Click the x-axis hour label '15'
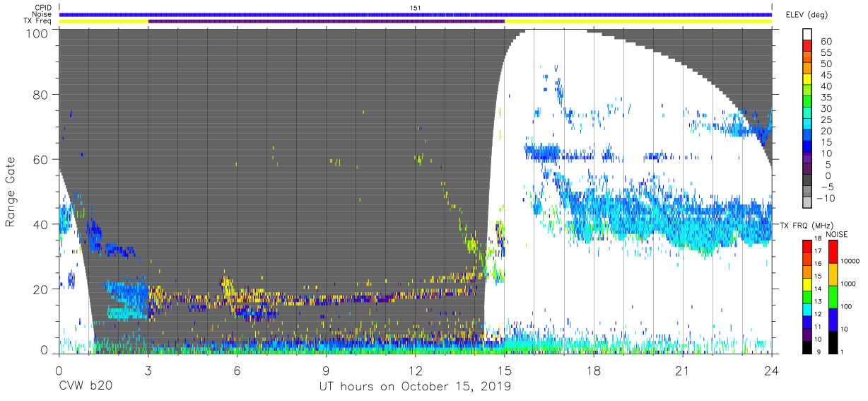This screenshot has width=868, height=401. 505,371
